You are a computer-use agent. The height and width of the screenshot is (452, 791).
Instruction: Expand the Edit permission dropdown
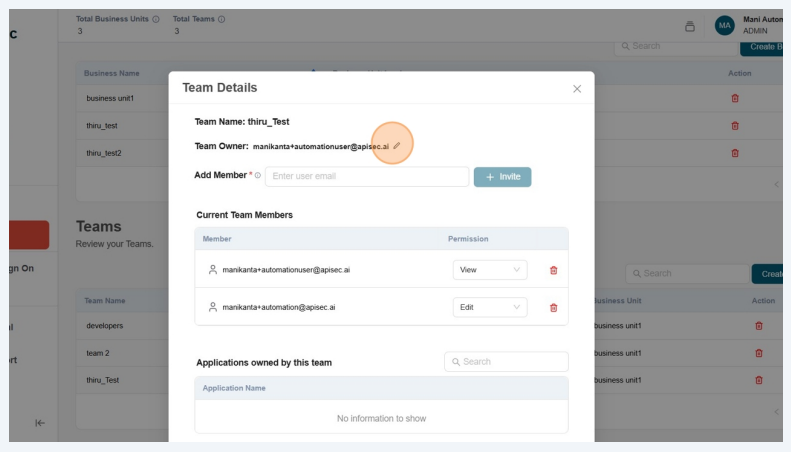coord(490,307)
